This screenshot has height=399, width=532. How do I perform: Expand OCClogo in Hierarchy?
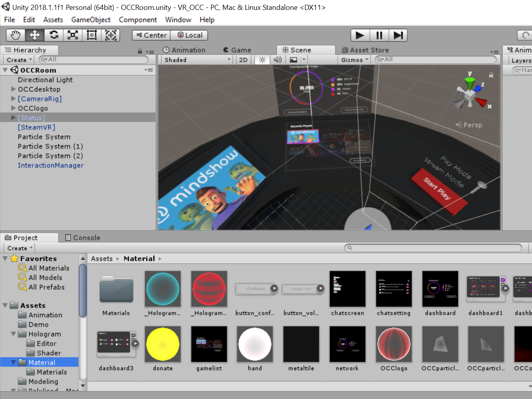[x=13, y=108]
